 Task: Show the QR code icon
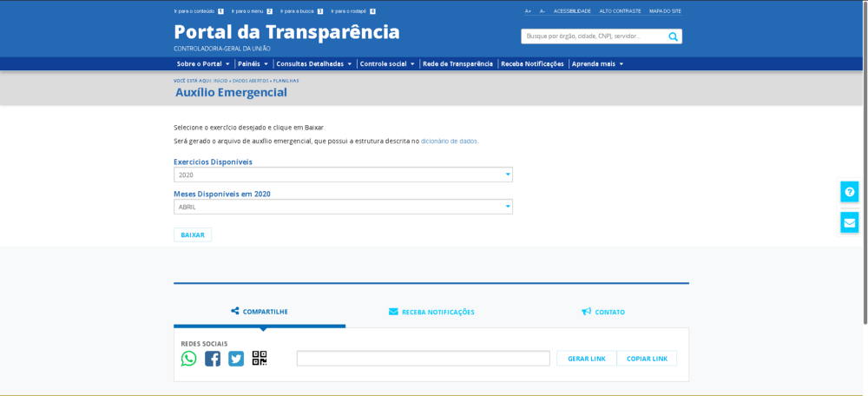pos(260,359)
